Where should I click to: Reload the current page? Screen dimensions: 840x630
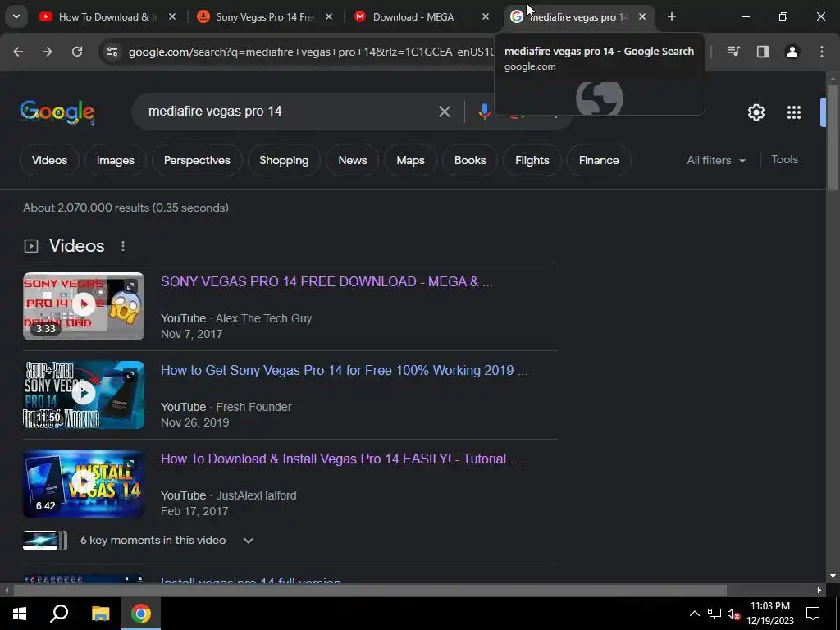click(77, 52)
